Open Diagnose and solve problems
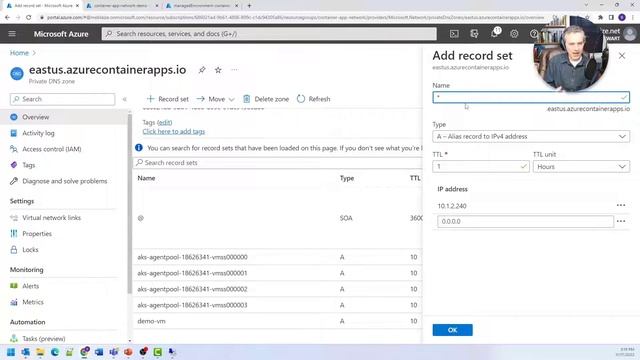 click(x=64, y=181)
